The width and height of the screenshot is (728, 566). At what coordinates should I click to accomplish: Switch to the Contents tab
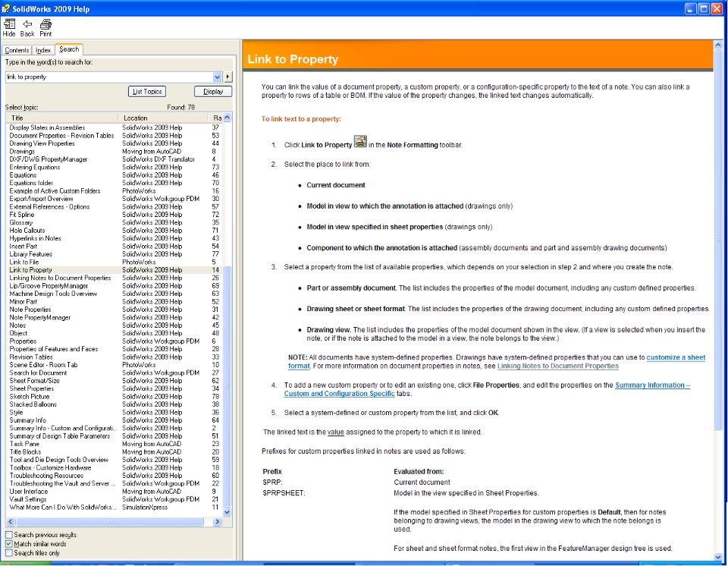pyautogui.click(x=17, y=50)
